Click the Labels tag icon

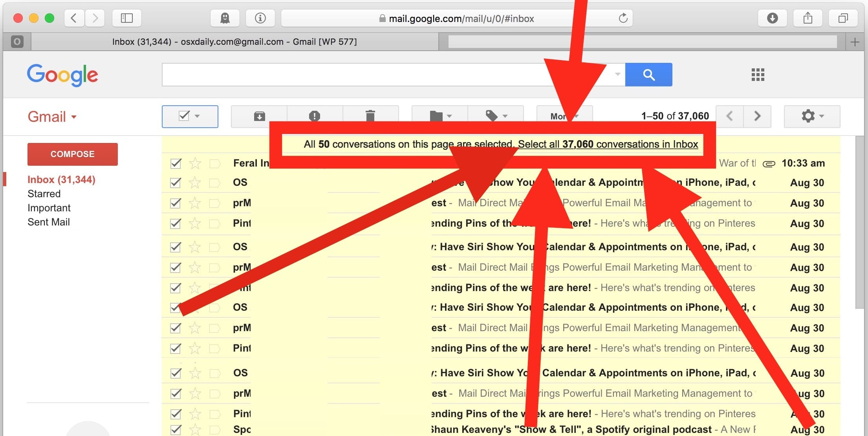pos(492,115)
